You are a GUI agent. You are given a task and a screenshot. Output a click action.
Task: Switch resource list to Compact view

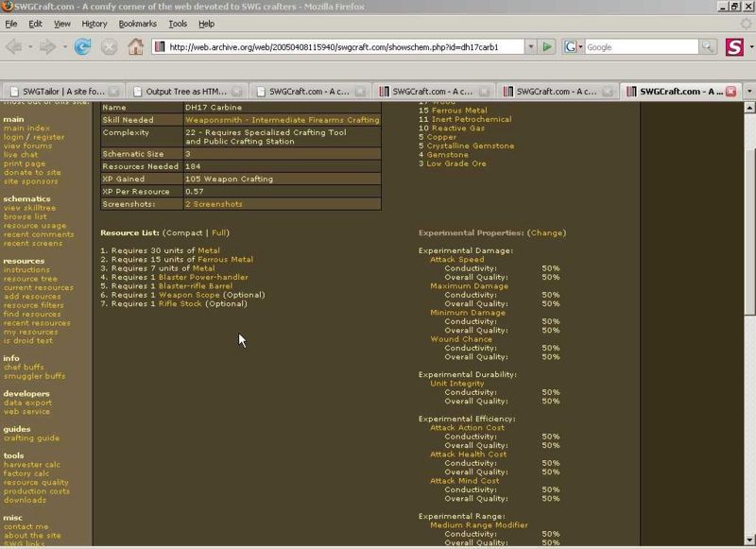(181, 232)
